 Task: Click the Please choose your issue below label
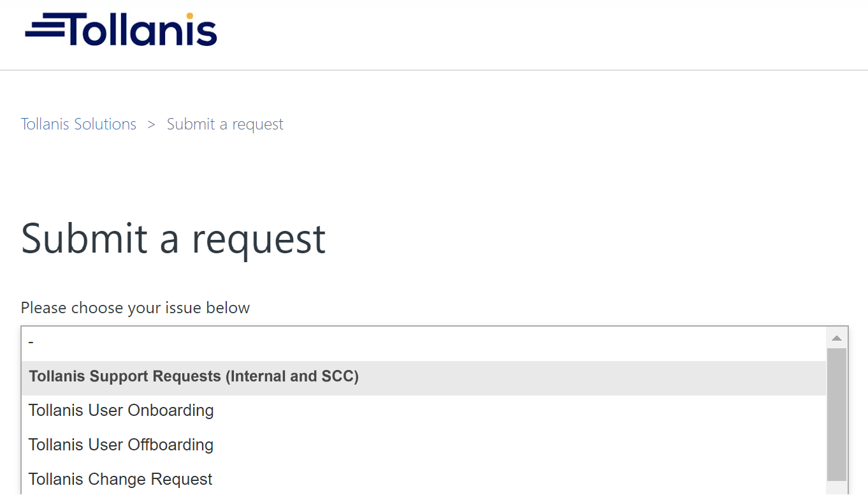pos(135,307)
